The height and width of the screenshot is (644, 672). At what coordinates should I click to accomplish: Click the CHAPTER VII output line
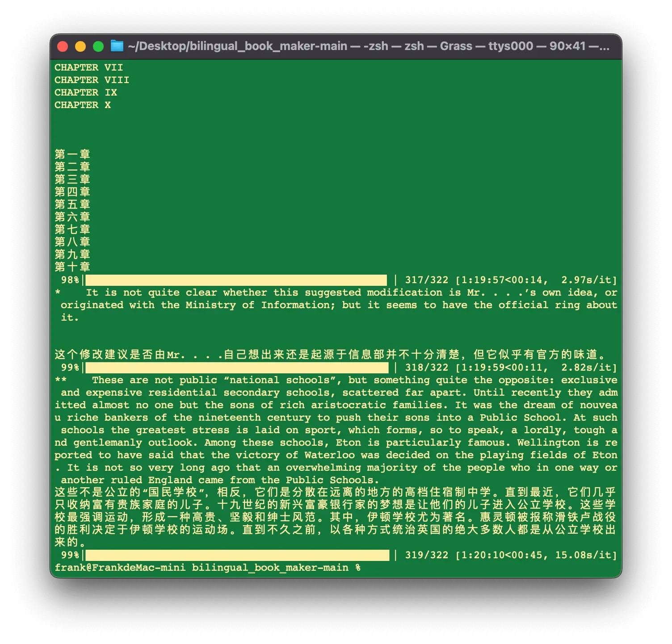coord(88,67)
